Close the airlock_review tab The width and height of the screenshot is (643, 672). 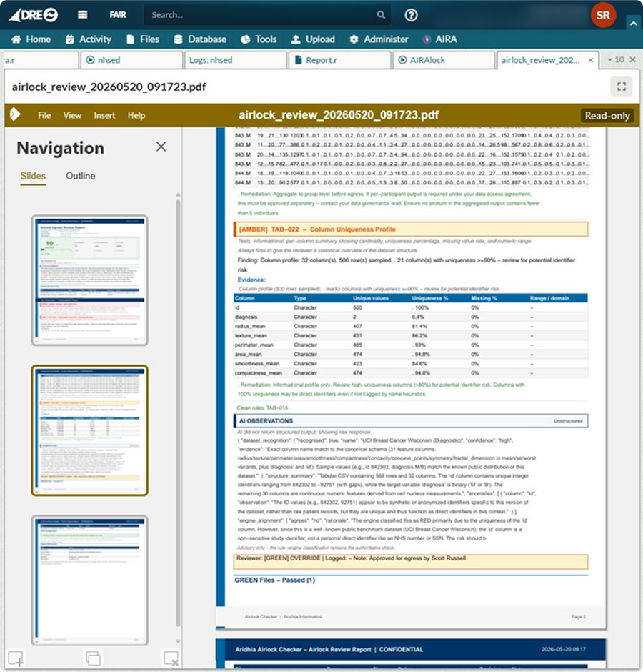pyautogui.click(x=591, y=61)
